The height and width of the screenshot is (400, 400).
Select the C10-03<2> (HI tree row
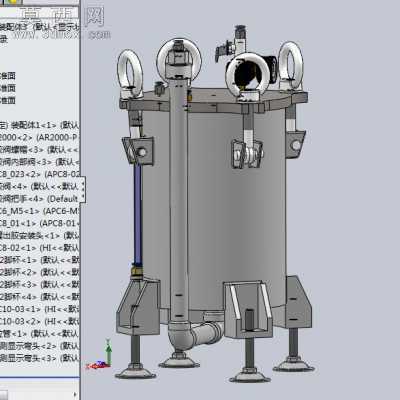(x=39, y=321)
